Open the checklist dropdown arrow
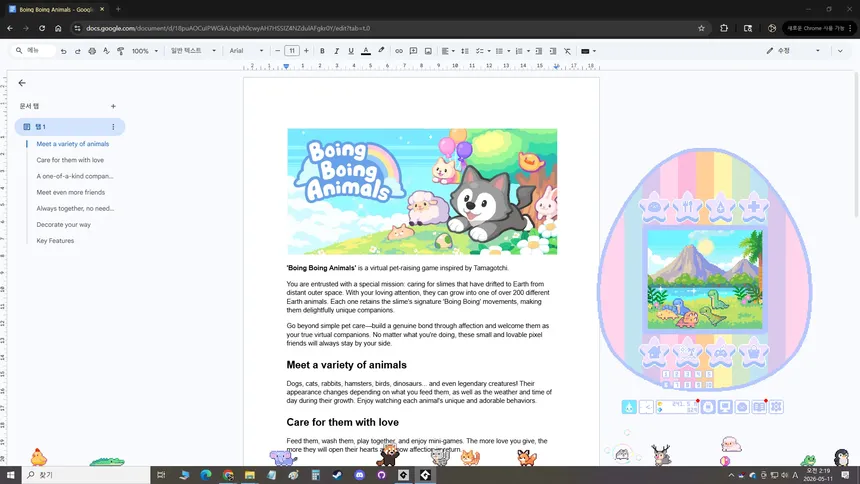Image resolution: width=860 pixels, height=484 pixels. [489, 51]
